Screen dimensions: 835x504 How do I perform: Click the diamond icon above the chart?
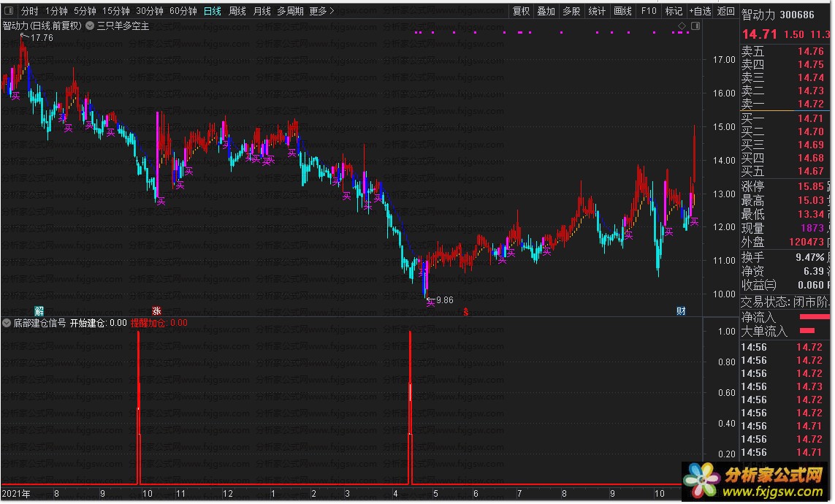tap(682, 26)
